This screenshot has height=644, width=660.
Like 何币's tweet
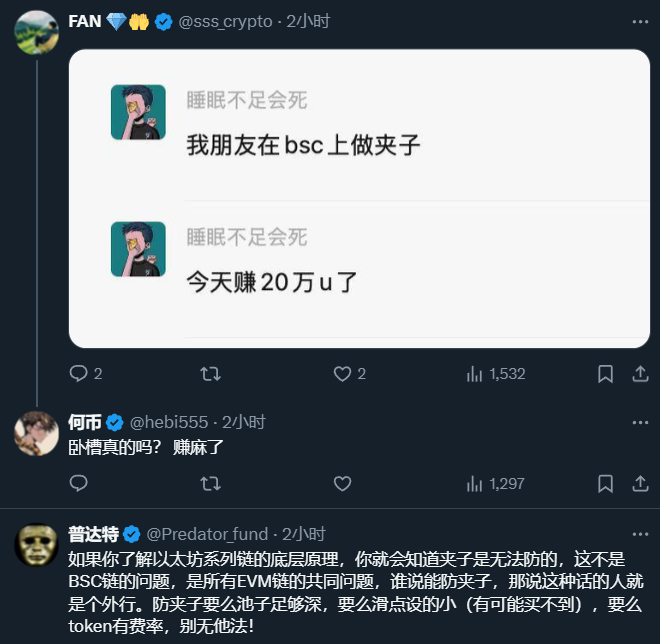coord(343,484)
